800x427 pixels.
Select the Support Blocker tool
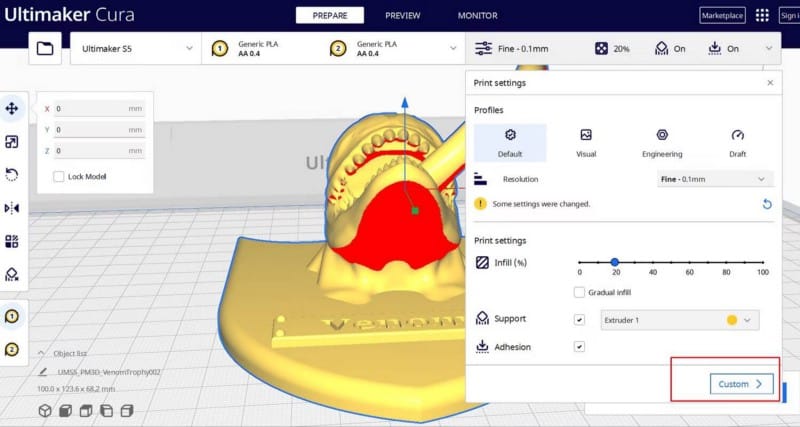pyautogui.click(x=12, y=274)
